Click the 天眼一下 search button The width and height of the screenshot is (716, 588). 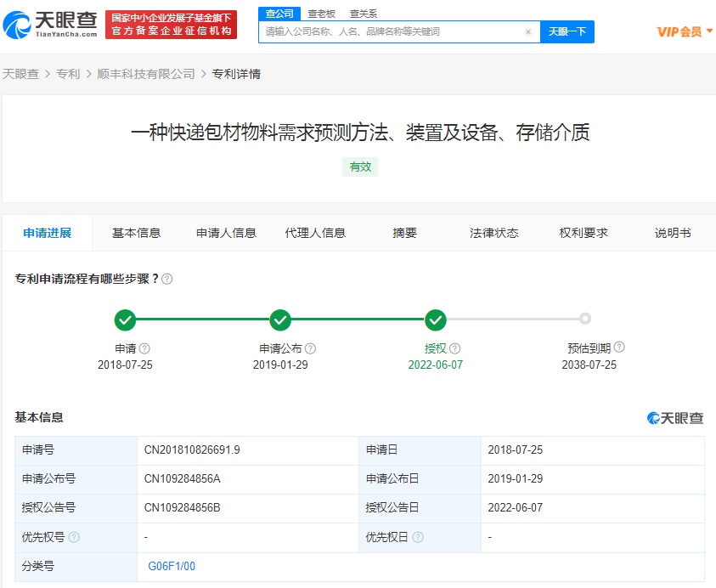(x=567, y=31)
